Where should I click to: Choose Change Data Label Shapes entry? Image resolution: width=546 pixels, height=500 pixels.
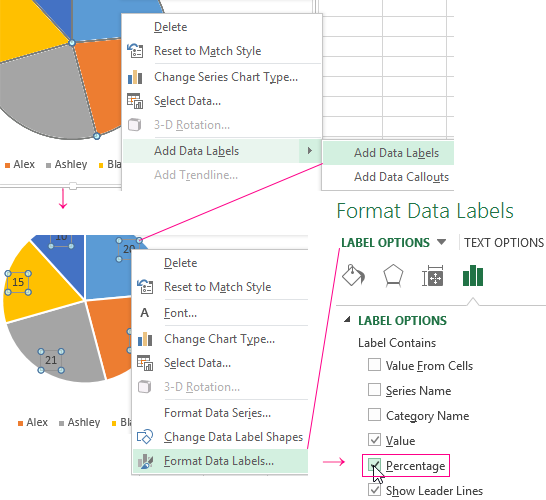point(233,437)
